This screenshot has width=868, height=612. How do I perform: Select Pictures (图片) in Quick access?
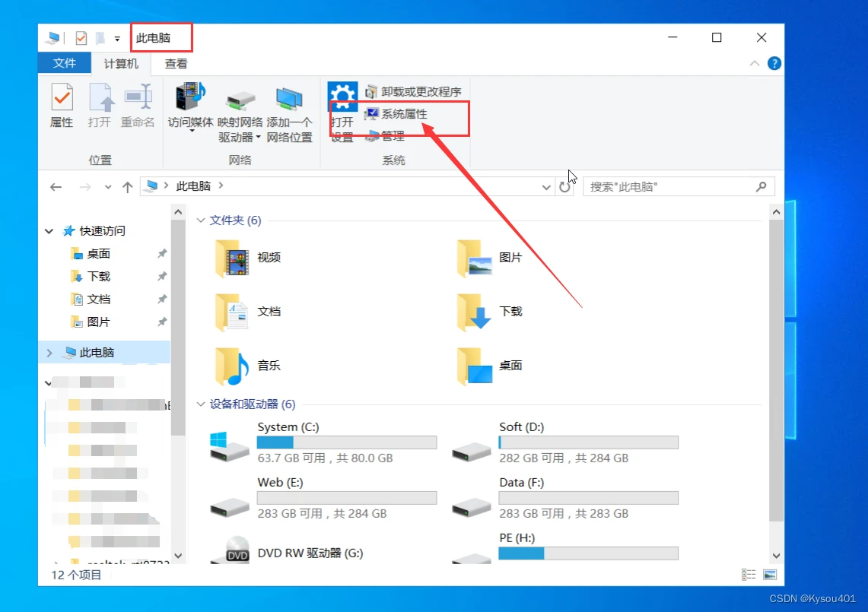click(x=98, y=322)
